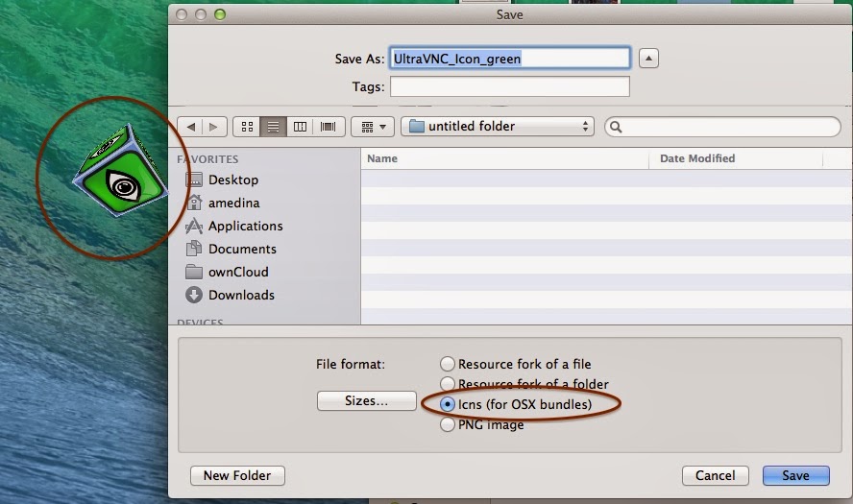Select Resource fork of a folder option
This screenshot has height=504, width=853.
524,384
